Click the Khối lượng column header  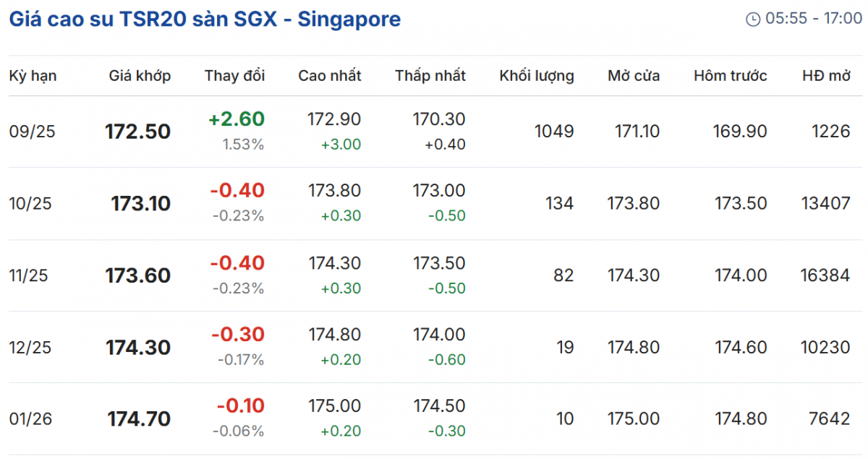[x=537, y=75]
